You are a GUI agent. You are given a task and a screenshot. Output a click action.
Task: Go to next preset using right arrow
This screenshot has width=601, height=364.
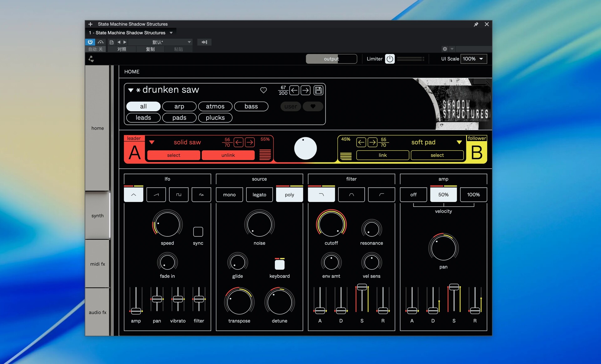(306, 90)
